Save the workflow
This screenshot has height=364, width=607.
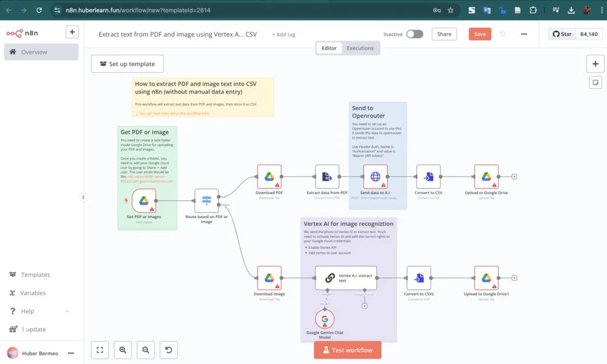coord(480,34)
